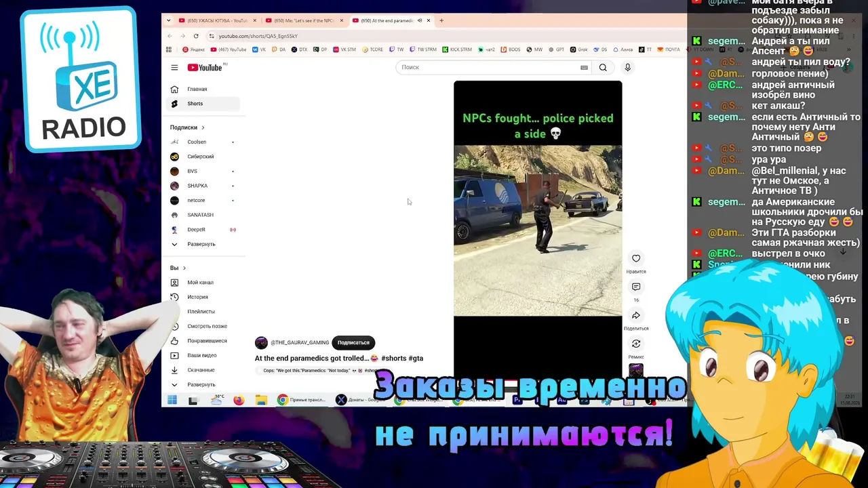Open the VK bookmark
868x488 pixels.
259,49
